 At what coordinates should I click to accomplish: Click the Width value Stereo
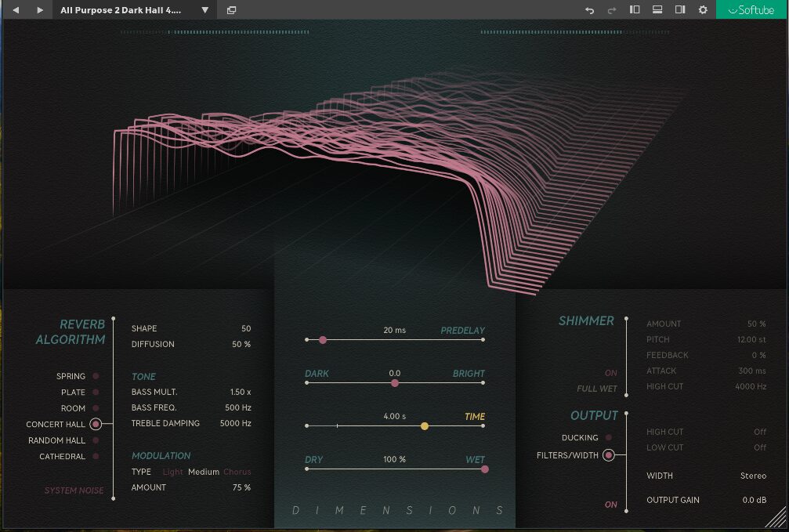tap(753, 476)
